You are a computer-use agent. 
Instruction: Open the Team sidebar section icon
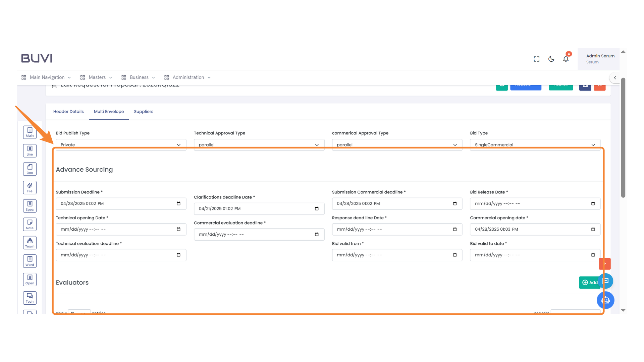pyautogui.click(x=30, y=243)
